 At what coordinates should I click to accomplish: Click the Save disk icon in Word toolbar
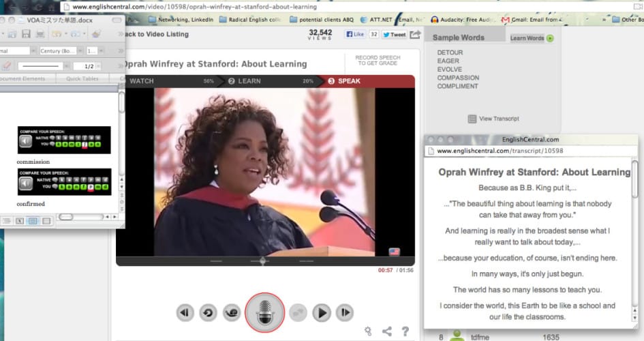click(x=26, y=33)
